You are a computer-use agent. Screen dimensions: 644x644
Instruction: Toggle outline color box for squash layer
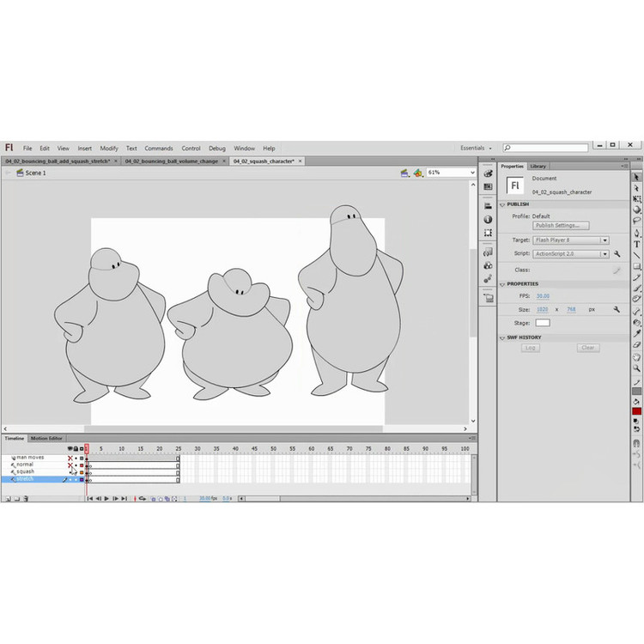coord(82,471)
